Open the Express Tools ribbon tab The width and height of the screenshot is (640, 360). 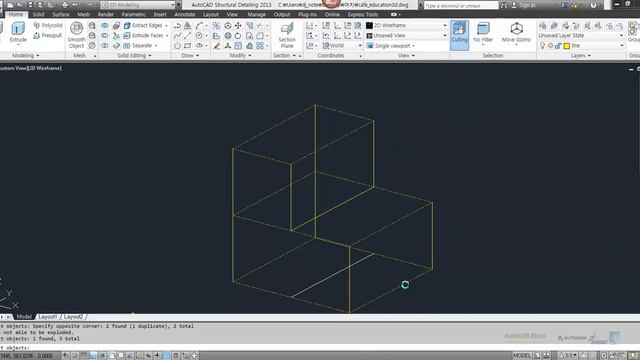click(362, 14)
